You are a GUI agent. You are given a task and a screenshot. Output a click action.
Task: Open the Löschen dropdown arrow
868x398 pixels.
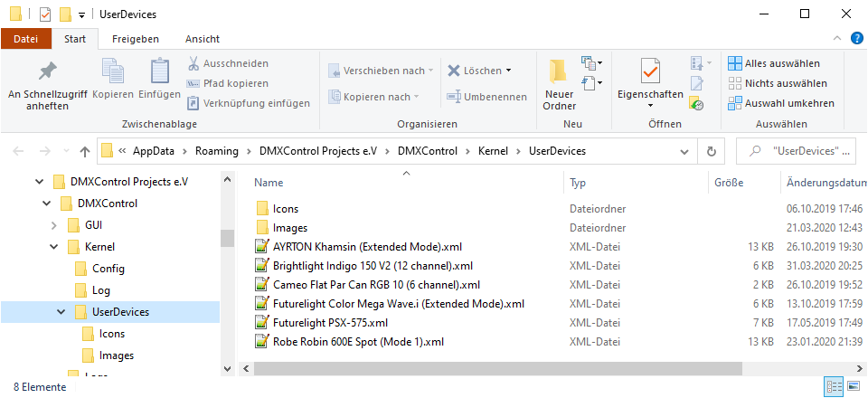click(x=508, y=71)
